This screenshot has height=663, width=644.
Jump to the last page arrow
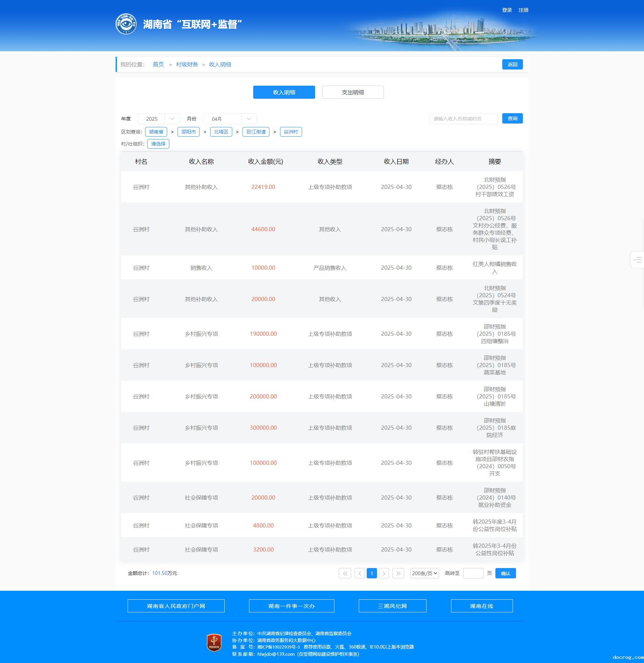(x=398, y=573)
